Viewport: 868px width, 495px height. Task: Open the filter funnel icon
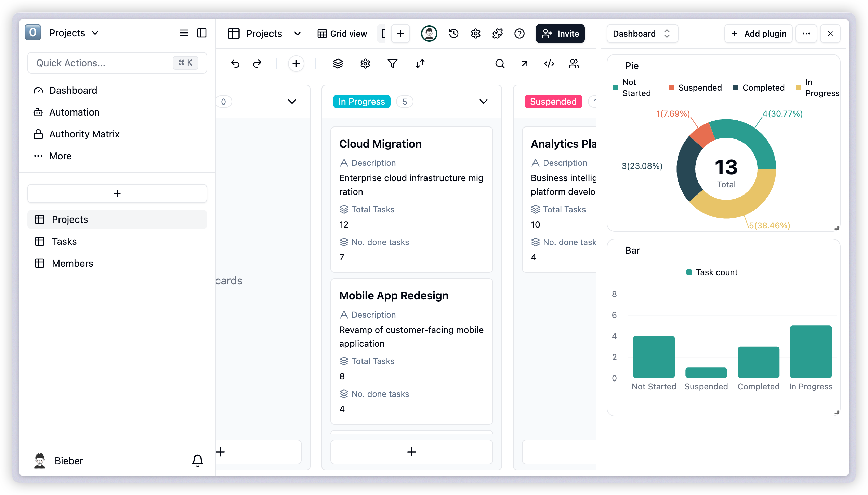point(392,64)
